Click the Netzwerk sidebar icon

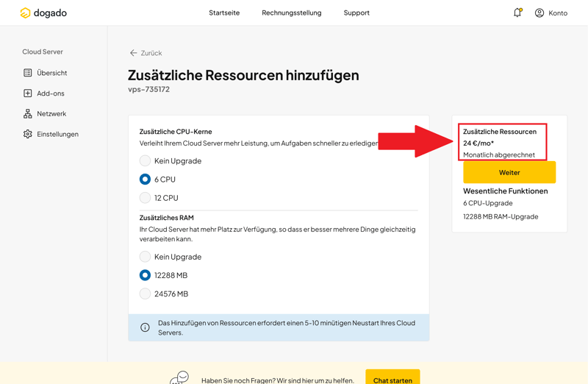pyautogui.click(x=28, y=114)
